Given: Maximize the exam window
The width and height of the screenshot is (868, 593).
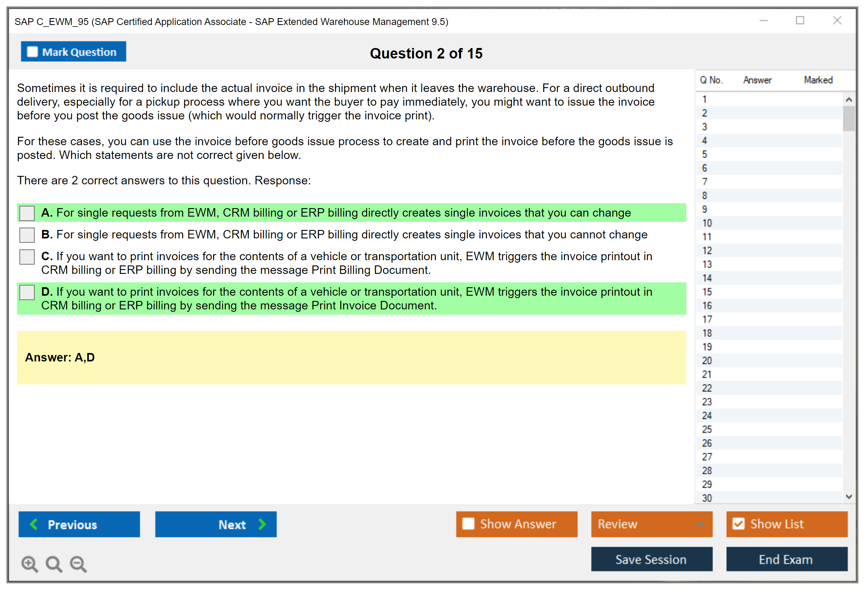Looking at the screenshot, I should [800, 21].
